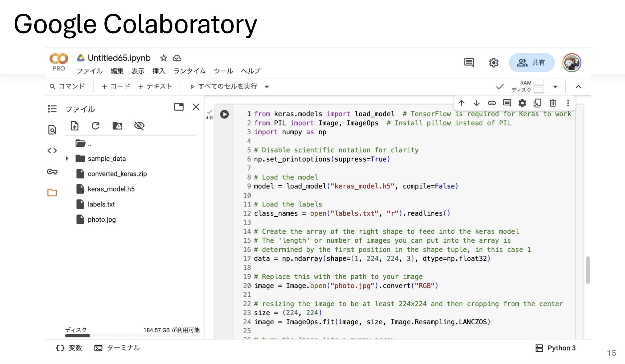Click the RAM and disk usage indicator
Image resolution: width=625 pixels, height=364 pixels.
[x=528, y=86]
